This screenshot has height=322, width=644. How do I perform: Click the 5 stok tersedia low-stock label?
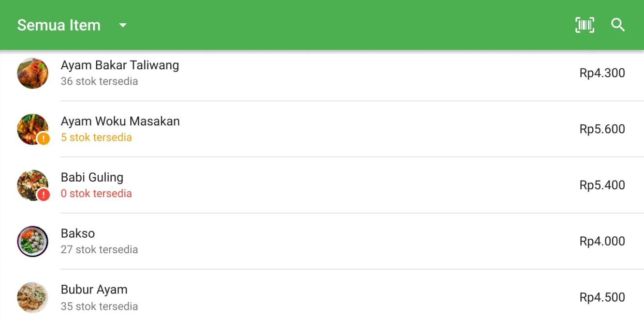(x=96, y=138)
